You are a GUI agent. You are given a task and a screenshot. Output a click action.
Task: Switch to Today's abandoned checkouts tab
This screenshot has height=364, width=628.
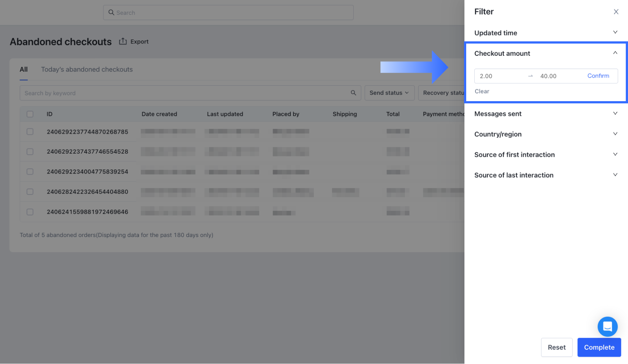(87, 69)
